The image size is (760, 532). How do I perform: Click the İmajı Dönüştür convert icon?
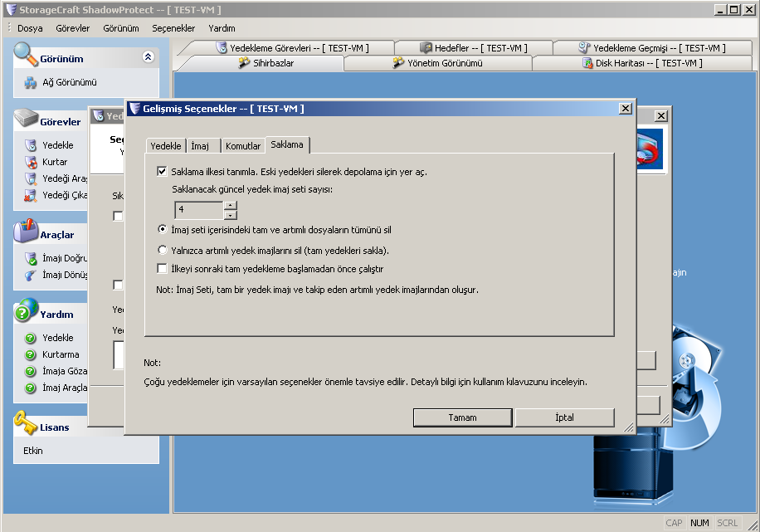31,275
